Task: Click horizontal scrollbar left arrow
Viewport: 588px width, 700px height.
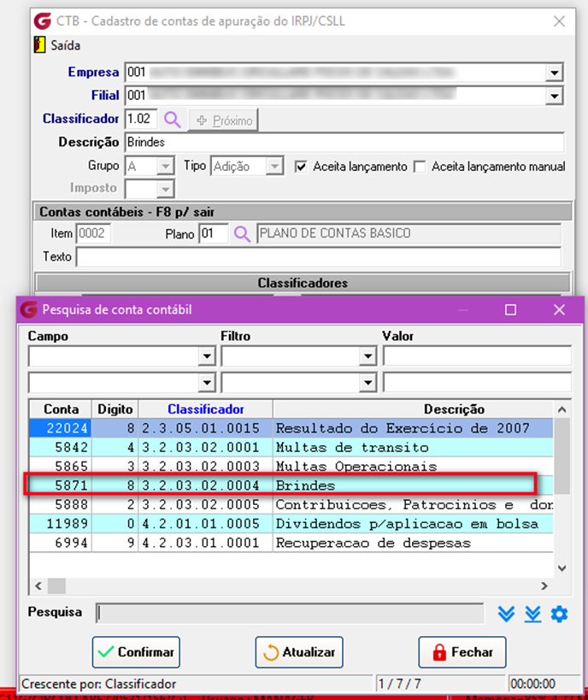Action: click(38, 586)
